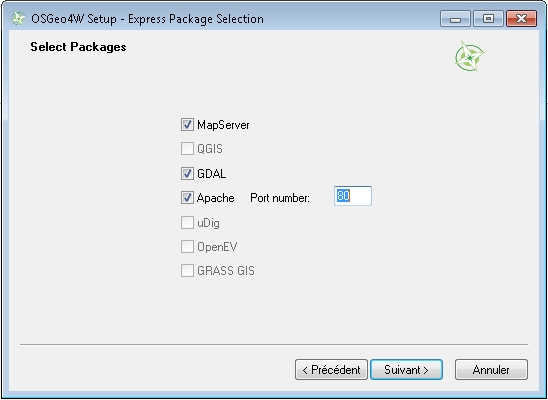The height and width of the screenshot is (400, 548).
Task: Uncheck the MapServer checkbox
Action: coord(187,125)
